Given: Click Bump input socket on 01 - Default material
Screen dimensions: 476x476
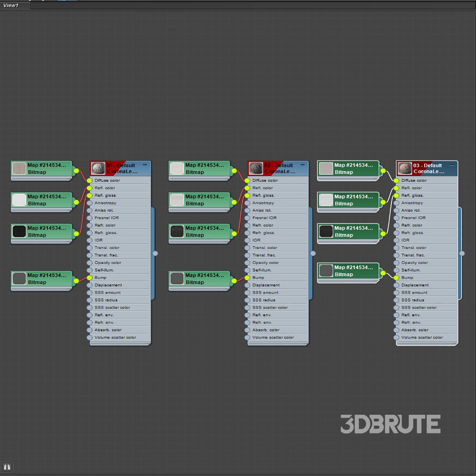Looking at the screenshot, I should 90,278.
